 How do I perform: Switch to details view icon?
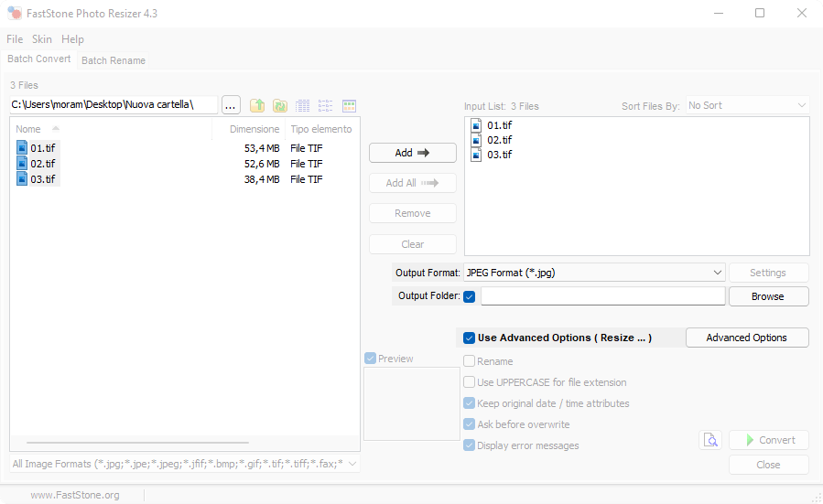[303, 105]
